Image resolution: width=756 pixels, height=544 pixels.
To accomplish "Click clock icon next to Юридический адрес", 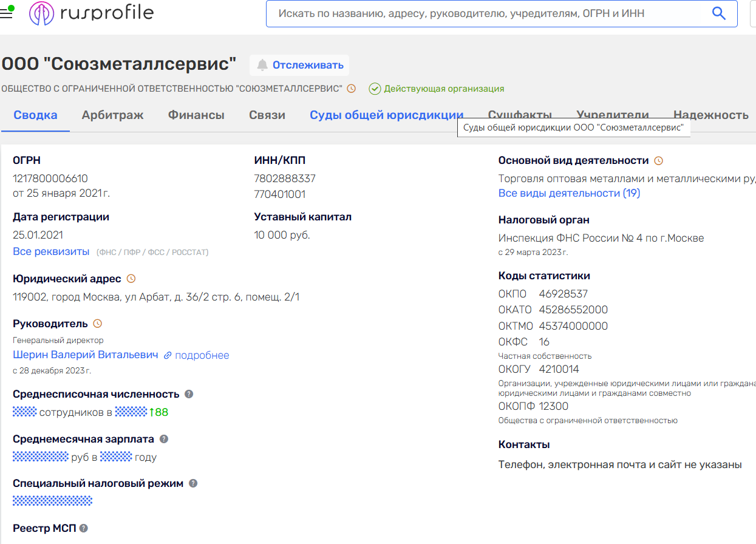I will 131,279.
